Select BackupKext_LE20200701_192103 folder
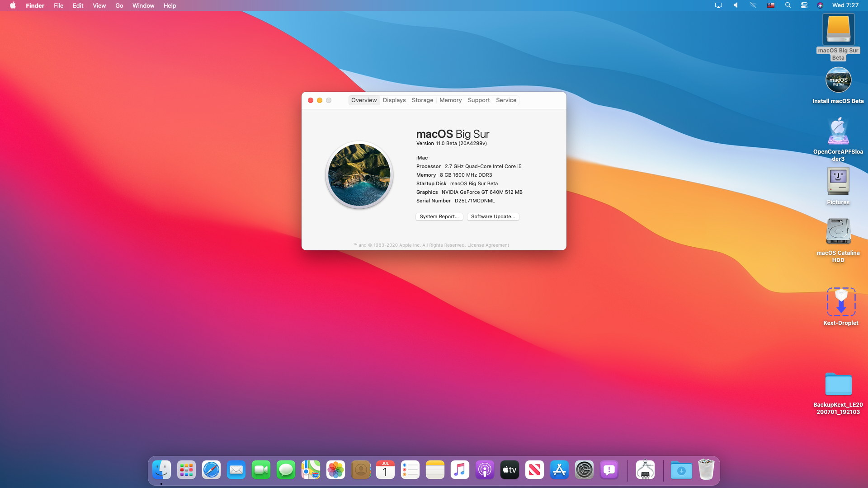The height and width of the screenshot is (488, 868). [x=838, y=385]
